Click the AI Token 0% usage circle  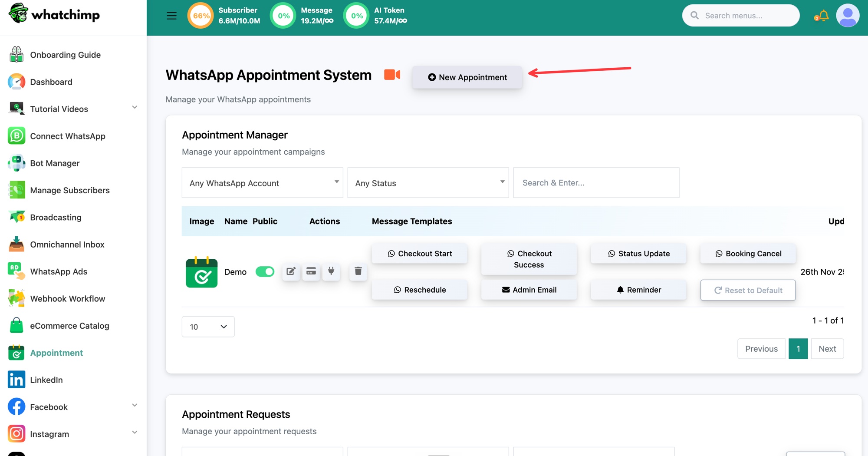357,16
